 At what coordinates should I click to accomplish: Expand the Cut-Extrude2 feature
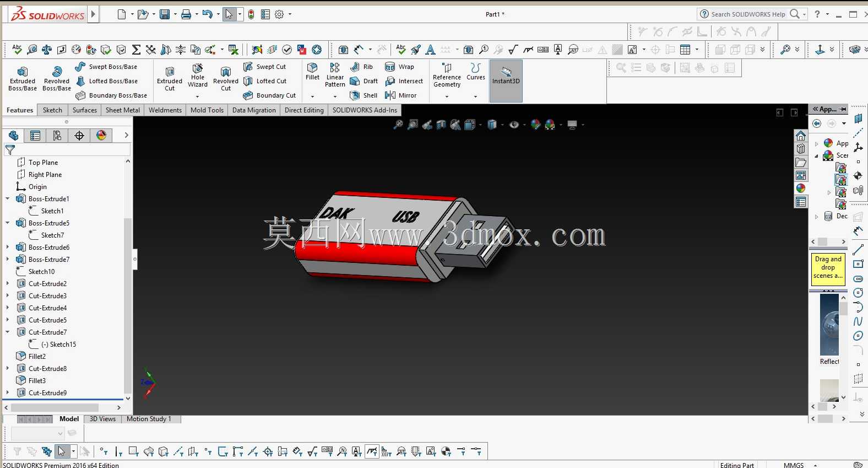(8, 283)
